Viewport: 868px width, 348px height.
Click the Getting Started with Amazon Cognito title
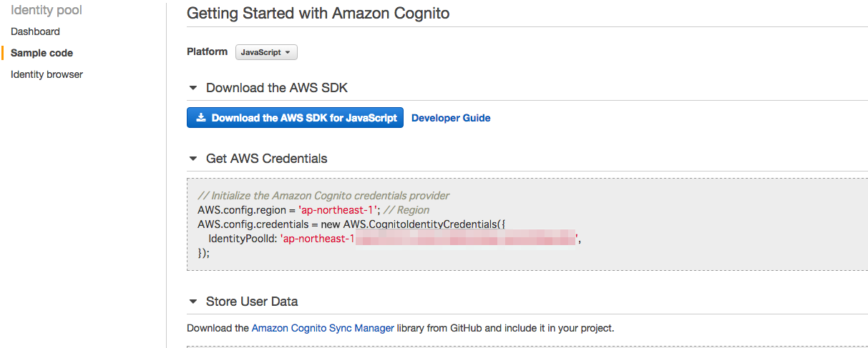318,13
